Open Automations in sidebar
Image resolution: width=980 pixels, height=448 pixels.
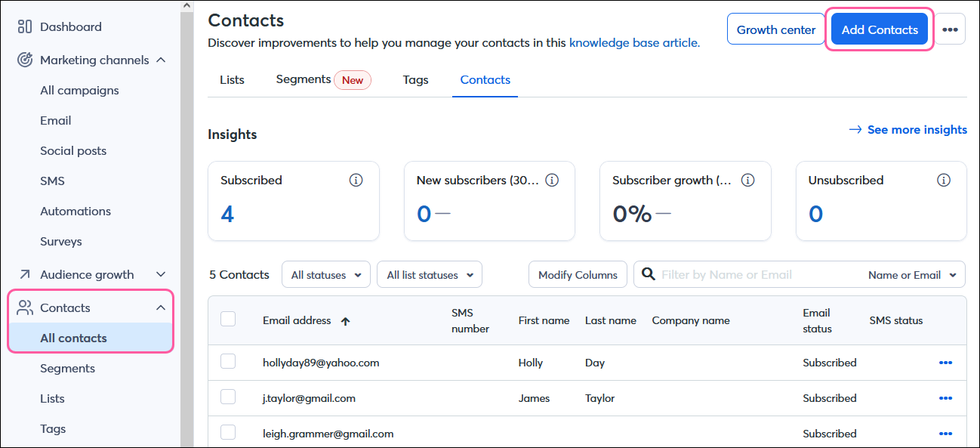(x=76, y=211)
